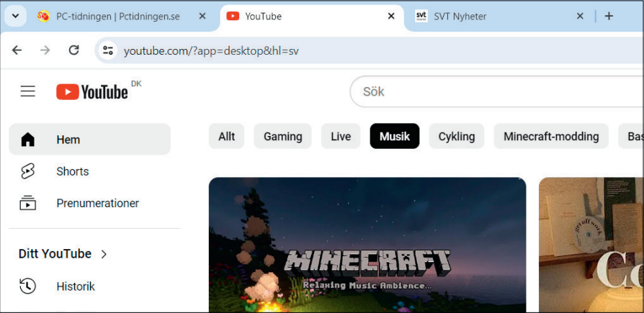The width and height of the screenshot is (644, 313).
Task: Reload the current page
Action: click(x=73, y=50)
